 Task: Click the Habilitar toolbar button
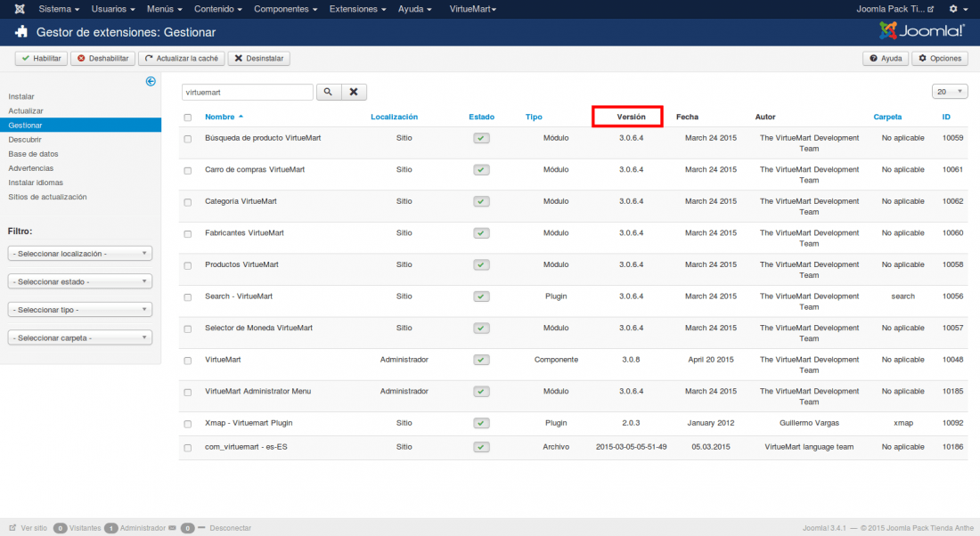point(41,58)
